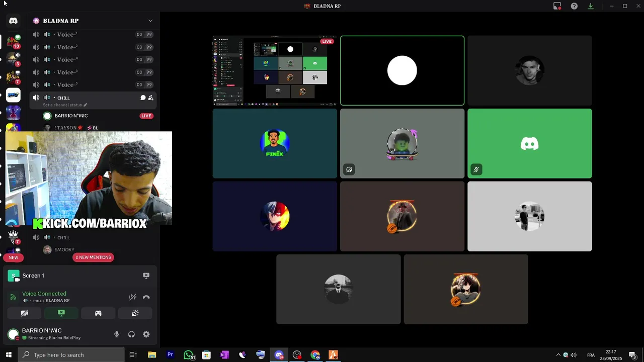
Task: Expand BLADNA RP server dropdown
Action: pyautogui.click(x=150, y=21)
